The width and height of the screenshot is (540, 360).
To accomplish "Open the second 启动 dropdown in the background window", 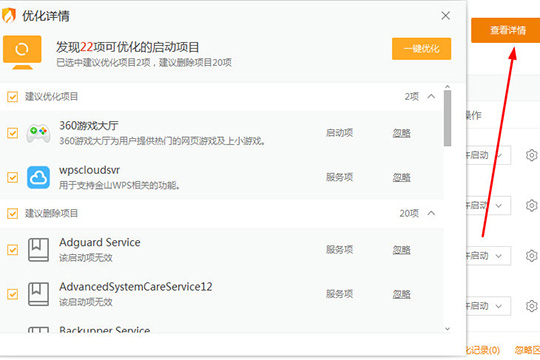I will pos(488,206).
